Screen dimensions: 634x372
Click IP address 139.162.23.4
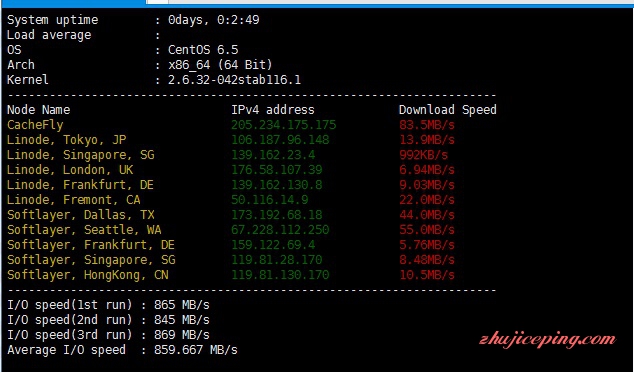click(x=273, y=155)
